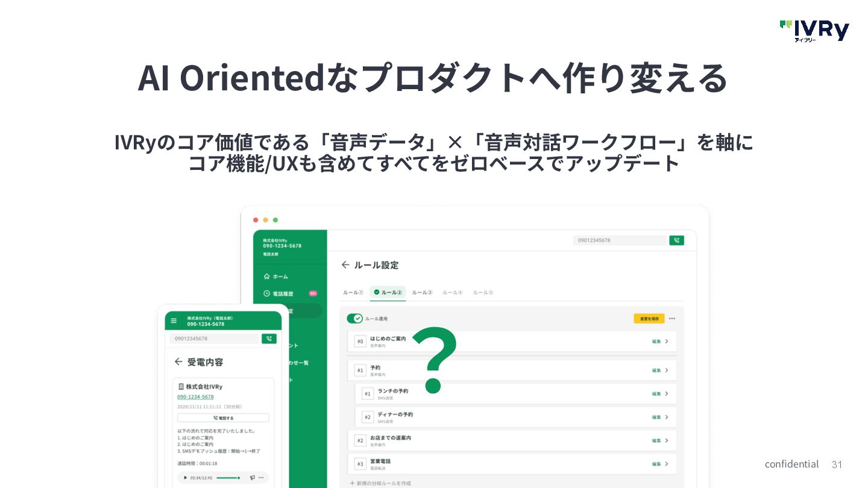Open the hamburger menu in mobile view
This screenshot has width=868, height=488.
[174, 321]
